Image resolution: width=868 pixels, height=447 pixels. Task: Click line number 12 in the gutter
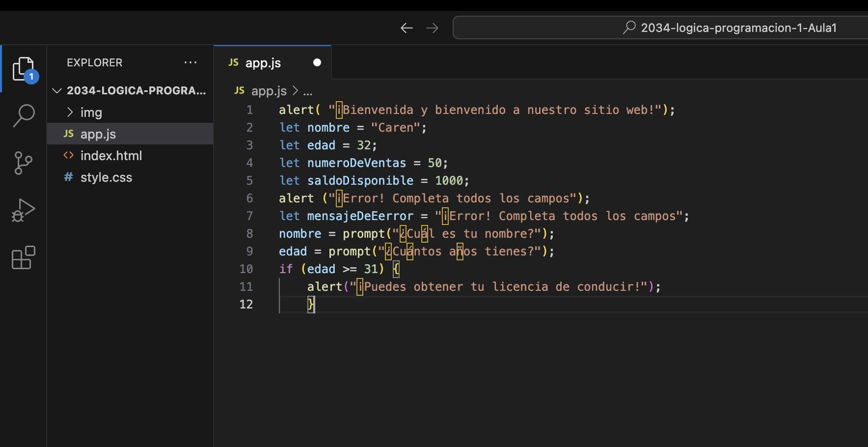coord(246,304)
